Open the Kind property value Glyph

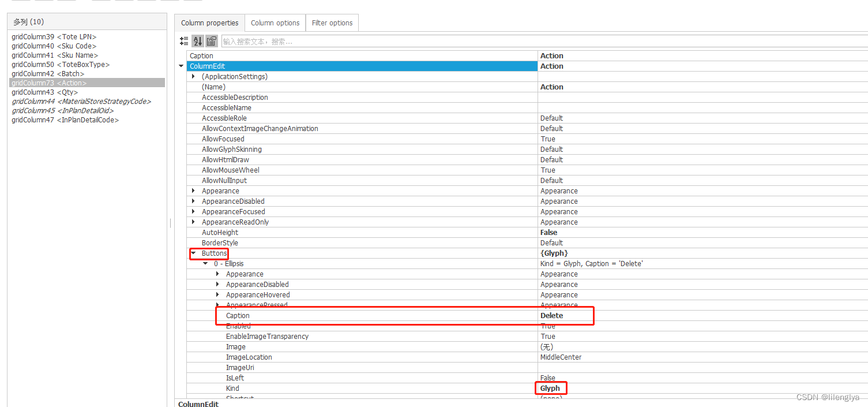tap(550, 388)
